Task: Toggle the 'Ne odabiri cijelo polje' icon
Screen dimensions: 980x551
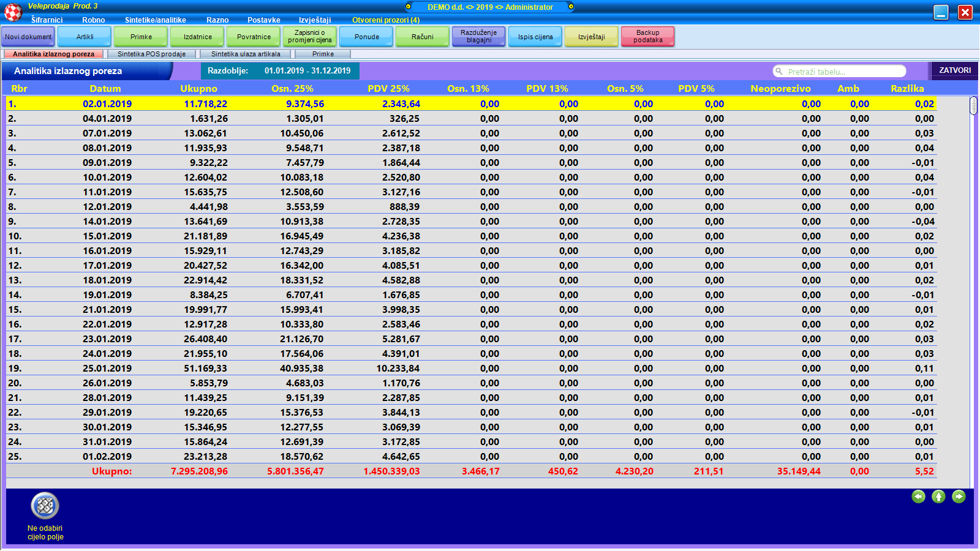Action: click(x=45, y=506)
